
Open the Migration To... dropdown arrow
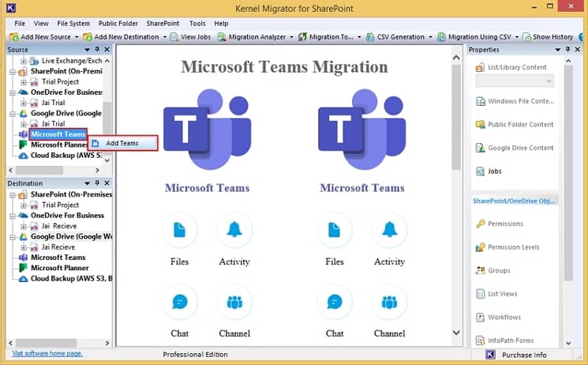point(359,37)
